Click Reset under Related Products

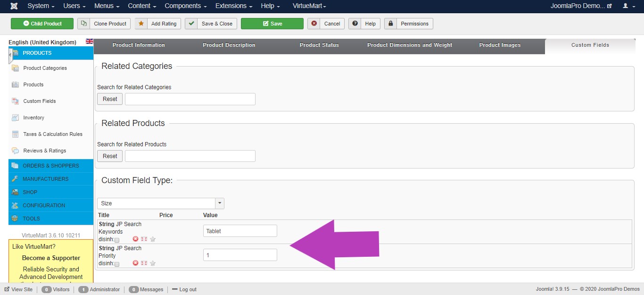[x=110, y=156]
